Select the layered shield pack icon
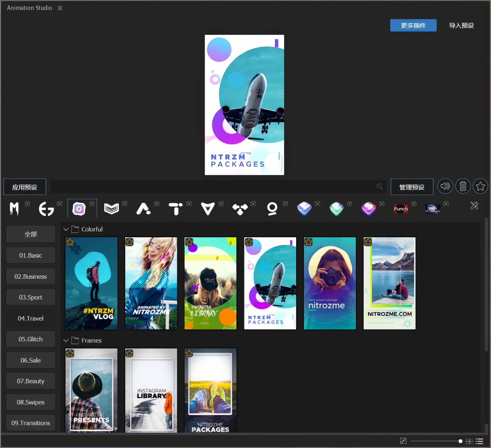This screenshot has width=491, height=448. point(111,209)
